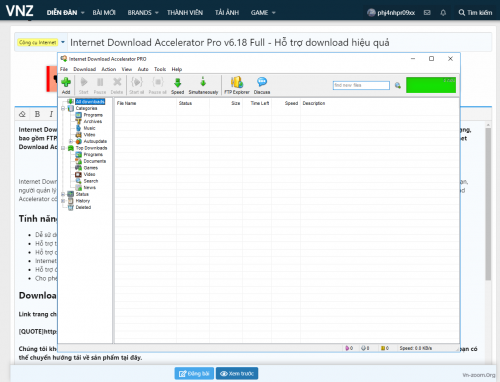
Task: Click the Start download toolbar icon
Action: [x=84, y=85]
